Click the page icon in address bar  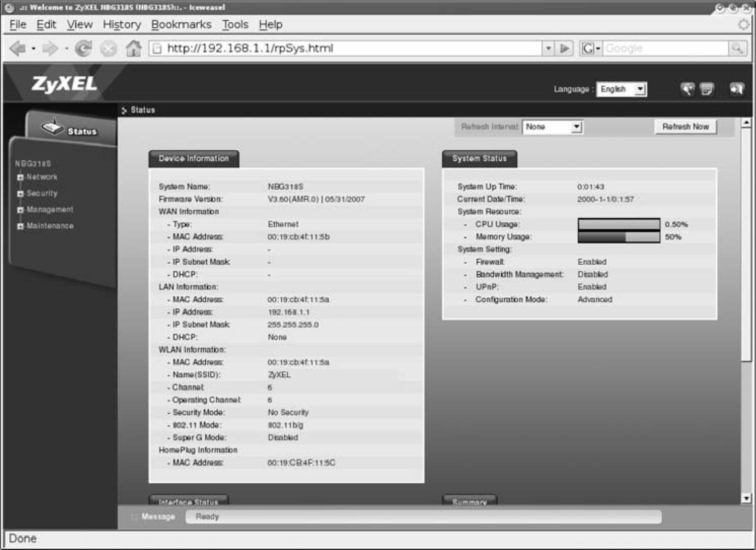157,49
